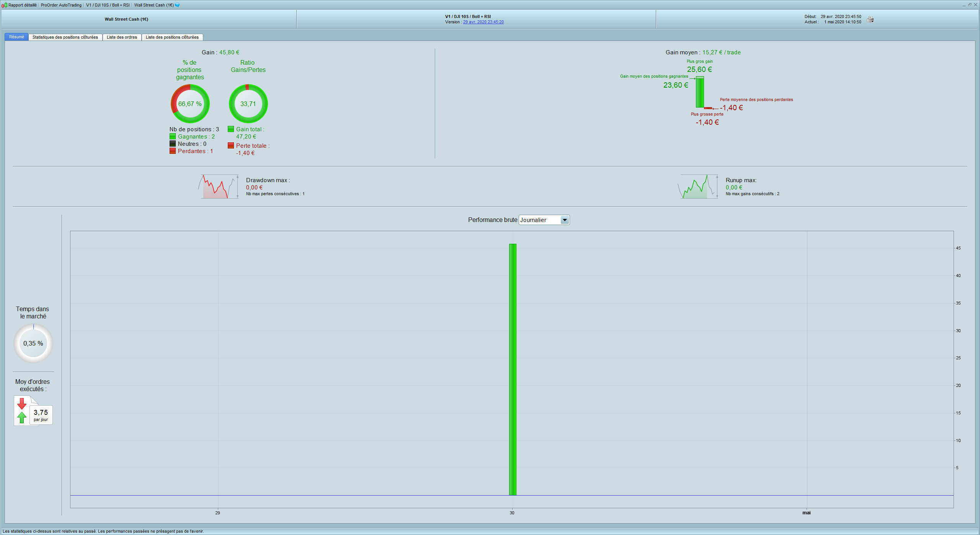The image size is (980, 535).
Task: Select the Résumé tab
Action: tap(16, 37)
